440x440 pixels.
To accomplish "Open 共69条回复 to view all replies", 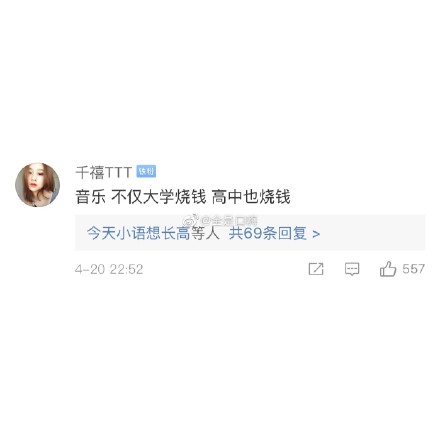I will click(267, 233).
